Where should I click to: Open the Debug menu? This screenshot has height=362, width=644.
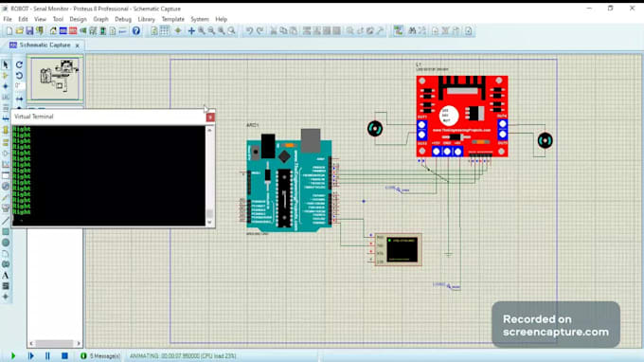(123, 19)
